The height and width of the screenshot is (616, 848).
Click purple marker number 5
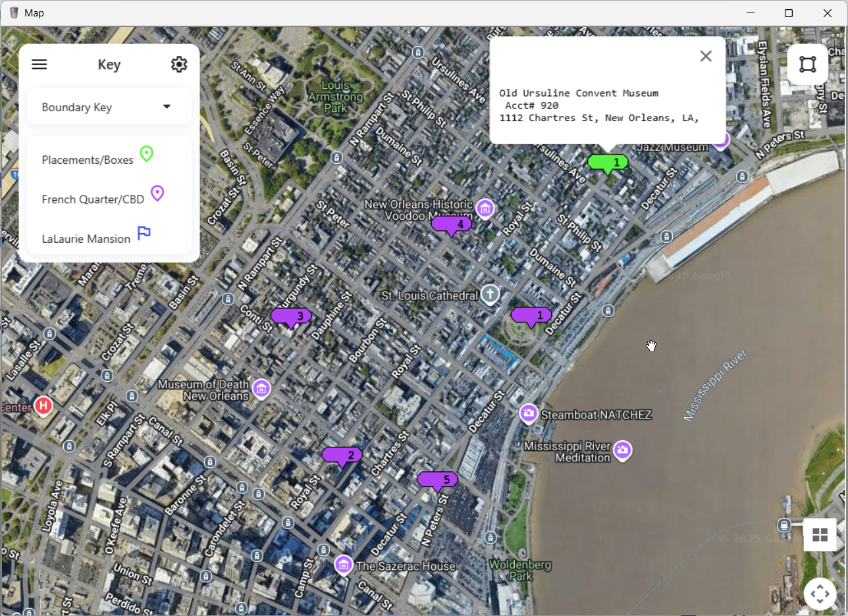pyautogui.click(x=437, y=480)
